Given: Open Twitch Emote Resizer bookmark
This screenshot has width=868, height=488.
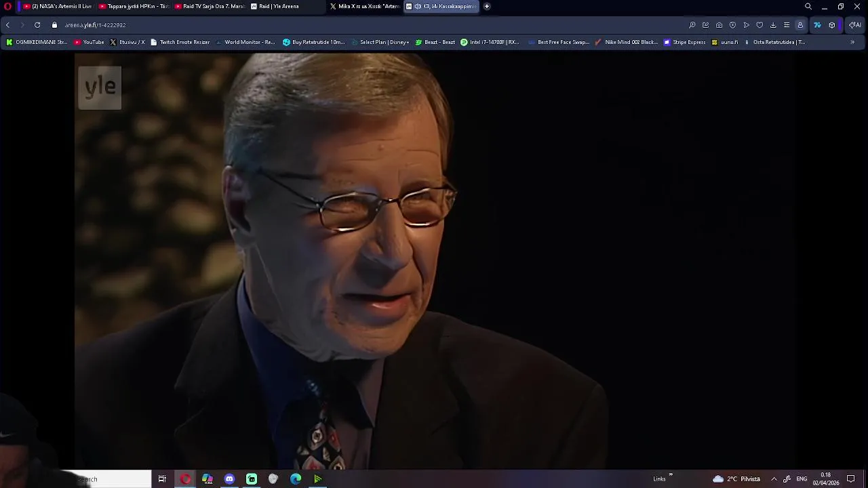Looking at the screenshot, I should pos(180,42).
